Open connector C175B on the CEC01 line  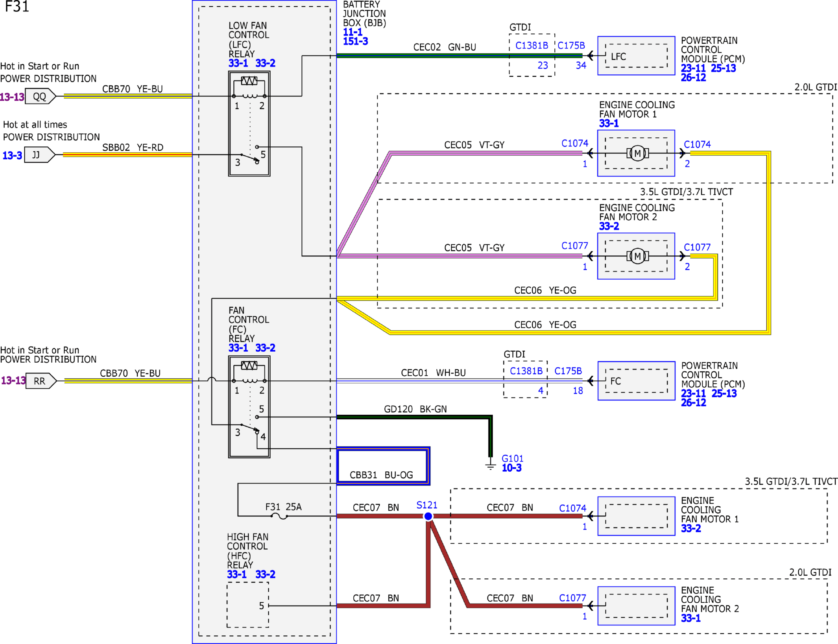pos(568,371)
